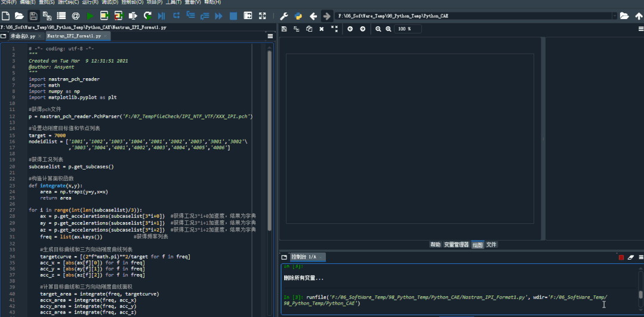Maximize the current pane
The height and width of the screenshot is (317, 644).
pyautogui.click(x=248, y=16)
